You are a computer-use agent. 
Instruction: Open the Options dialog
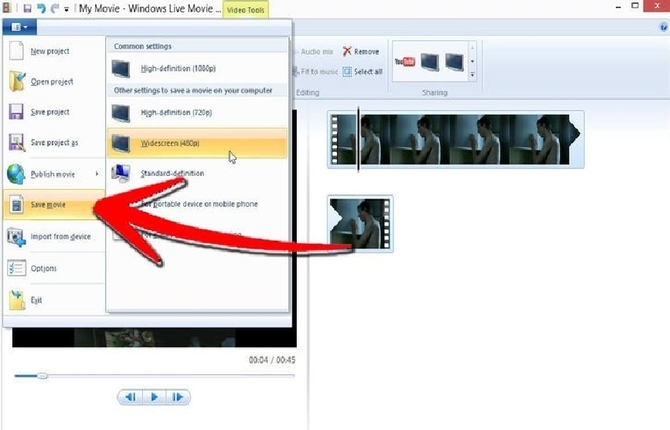(x=44, y=268)
